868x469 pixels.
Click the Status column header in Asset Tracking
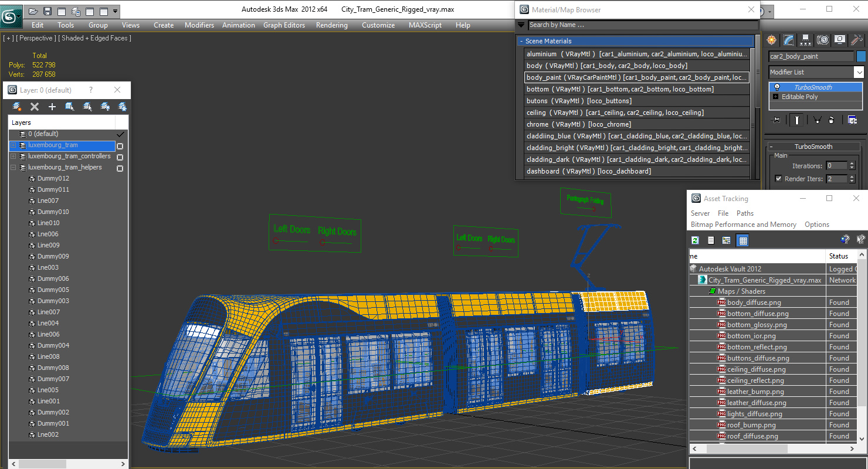[x=842, y=256]
